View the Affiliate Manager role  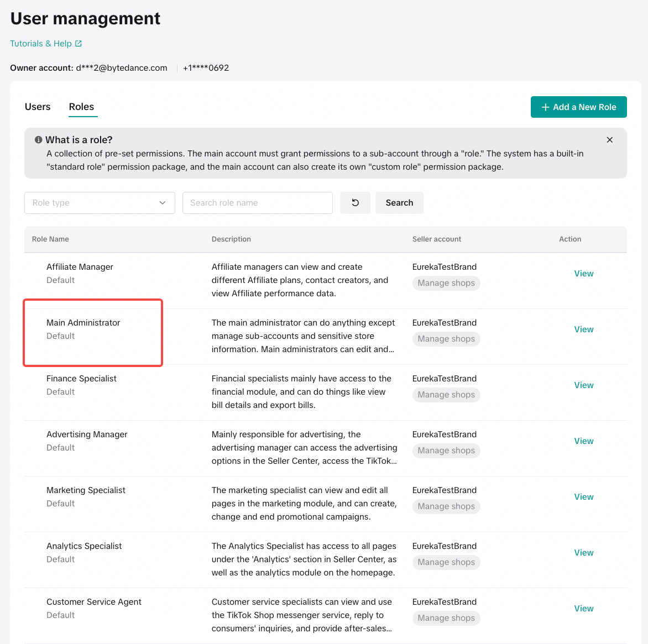click(x=583, y=274)
